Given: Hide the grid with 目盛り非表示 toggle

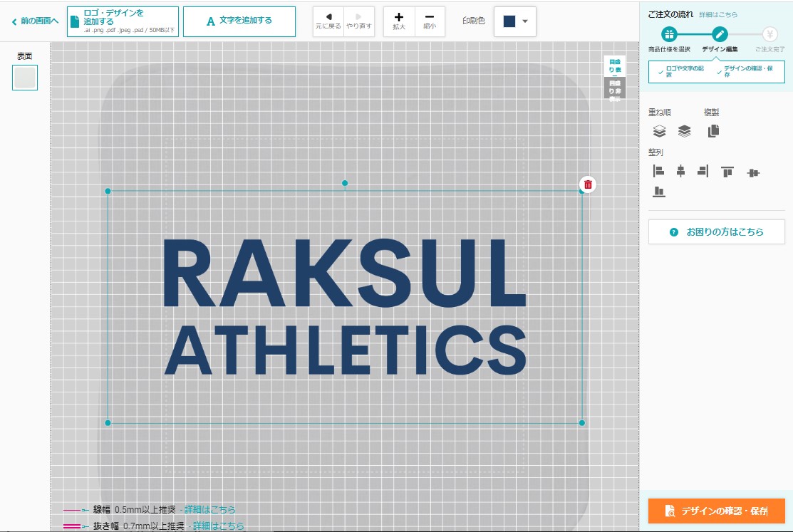Looking at the screenshot, I should 614,90.
